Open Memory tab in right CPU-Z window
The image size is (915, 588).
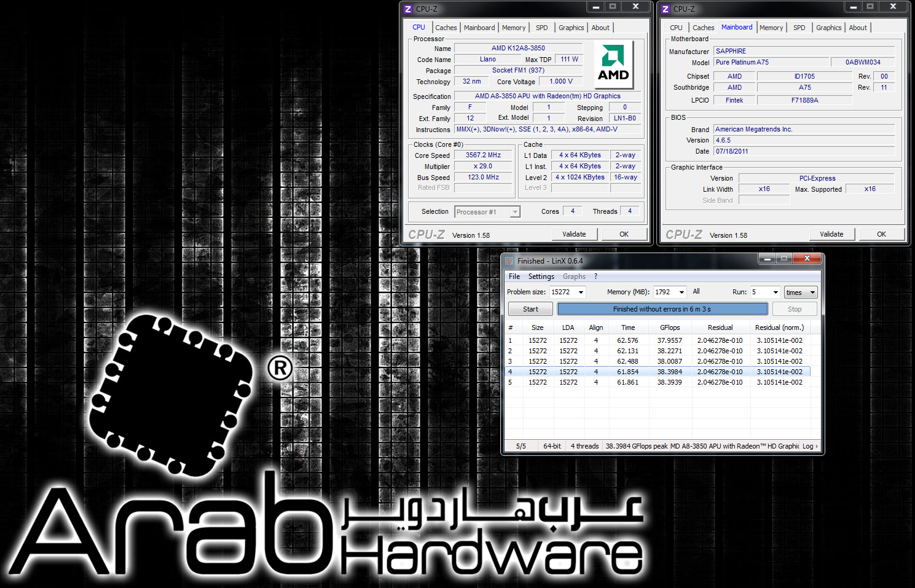[x=771, y=28]
